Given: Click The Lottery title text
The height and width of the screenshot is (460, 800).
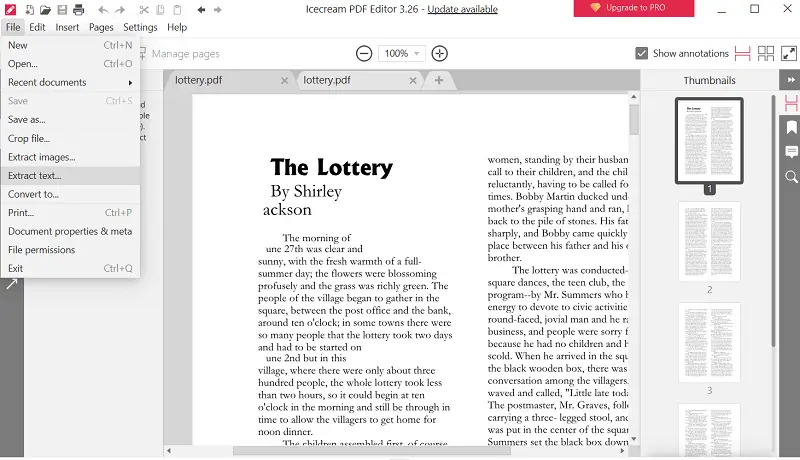Looking at the screenshot, I should click(332, 167).
